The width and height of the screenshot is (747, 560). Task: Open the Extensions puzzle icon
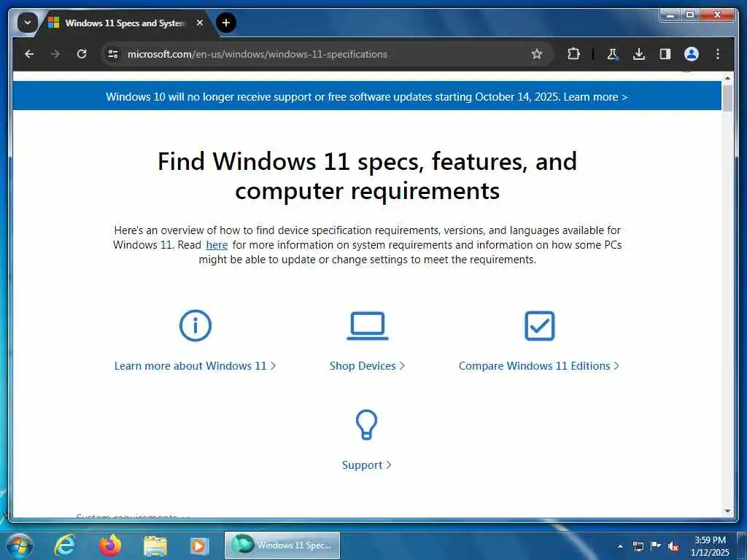[x=573, y=54]
